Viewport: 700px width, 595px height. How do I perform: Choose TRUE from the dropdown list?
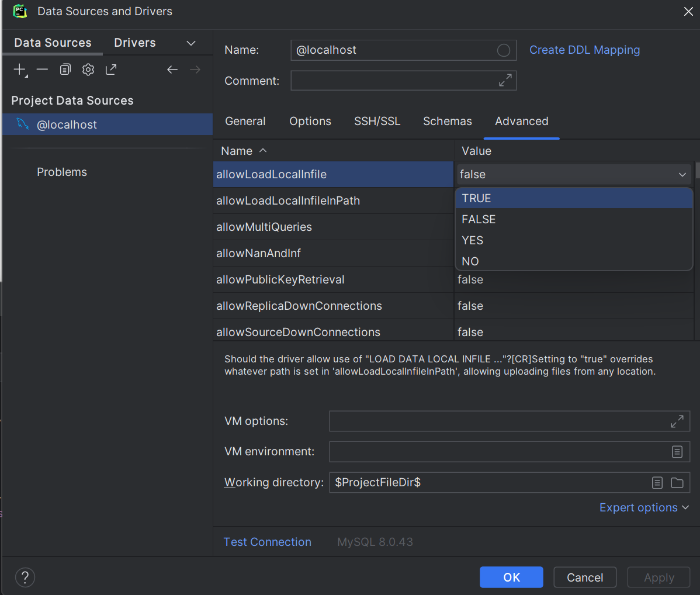pos(574,198)
